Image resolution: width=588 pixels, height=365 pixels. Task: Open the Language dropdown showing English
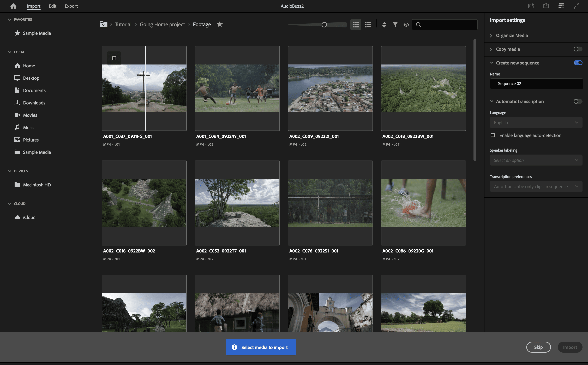point(536,122)
